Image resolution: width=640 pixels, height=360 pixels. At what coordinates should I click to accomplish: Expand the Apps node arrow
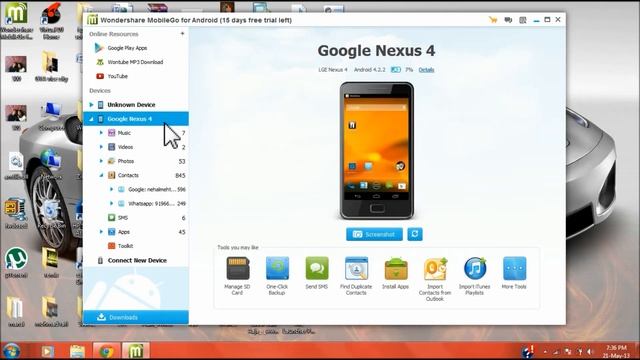pos(101,232)
